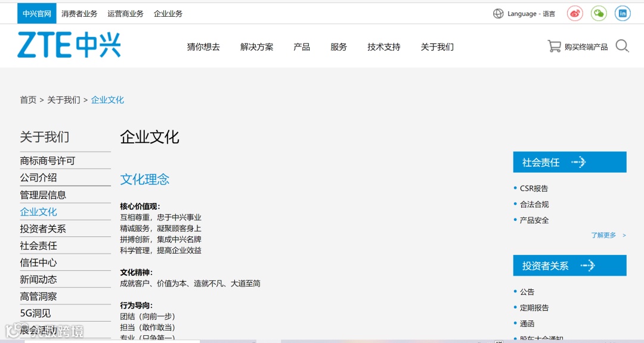The image size is (644, 343).
Task: Open 投资者关系 in left sidebar
Action: (x=43, y=229)
